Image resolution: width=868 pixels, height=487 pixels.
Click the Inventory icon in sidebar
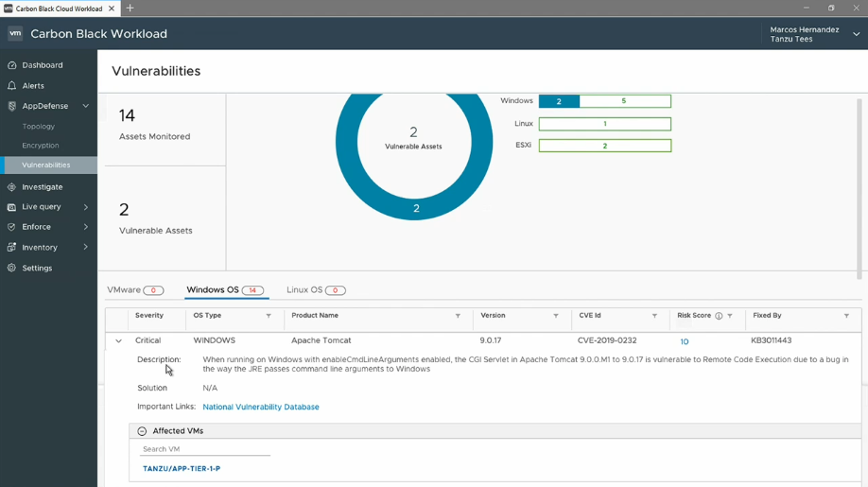click(11, 248)
